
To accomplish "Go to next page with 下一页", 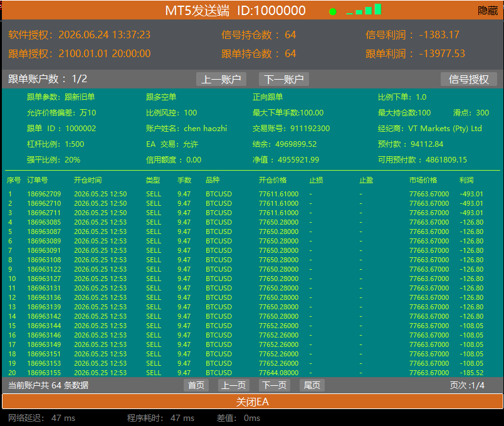I will click(274, 385).
